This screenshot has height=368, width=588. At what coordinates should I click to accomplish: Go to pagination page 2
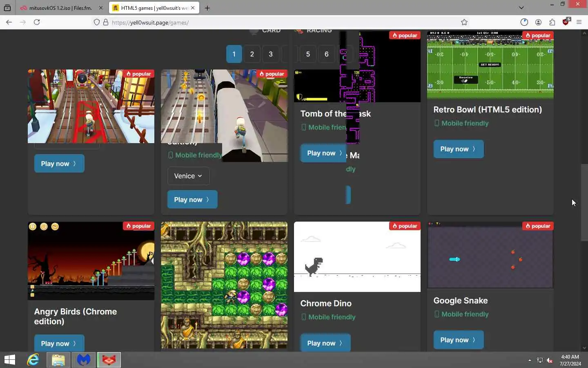pyautogui.click(x=252, y=54)
